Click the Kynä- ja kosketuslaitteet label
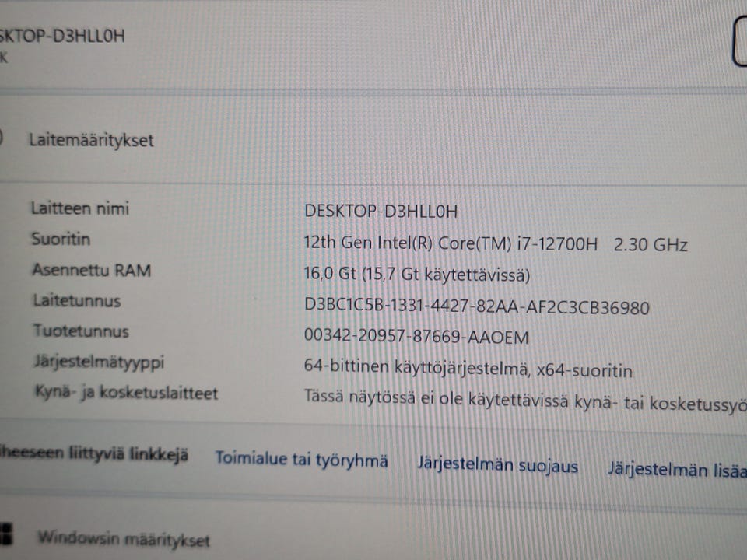Image resolution: width=747 pixels, height=560 pixels. click(126, 393)
